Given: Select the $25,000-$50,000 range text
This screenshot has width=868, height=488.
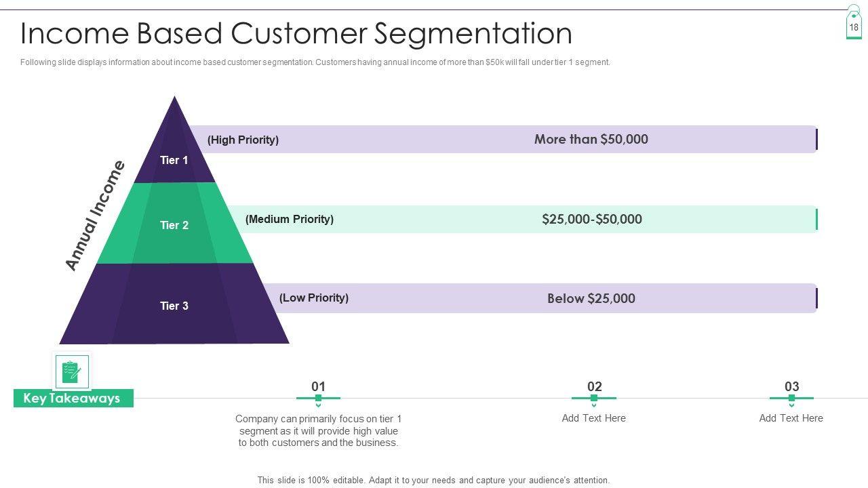Looking at the screenshot, I should tap(591, 220).
